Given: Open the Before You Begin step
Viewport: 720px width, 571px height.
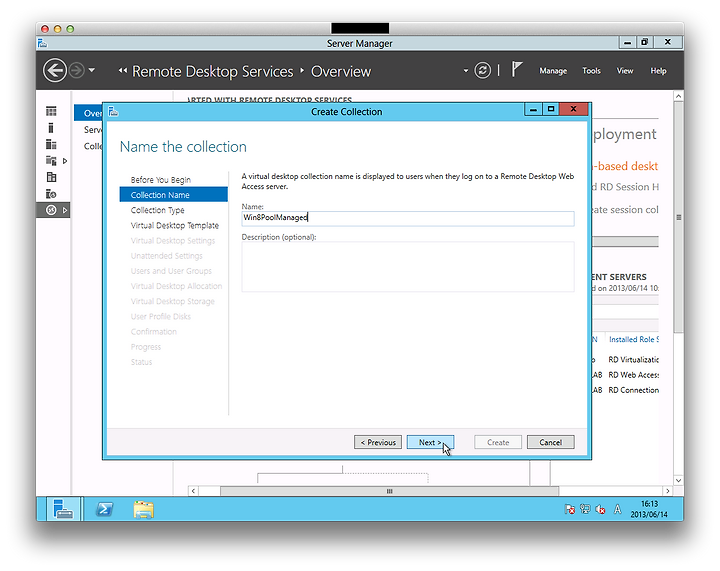Looking at the screenshot, I should pyautogui.click(x=160, y=179).
